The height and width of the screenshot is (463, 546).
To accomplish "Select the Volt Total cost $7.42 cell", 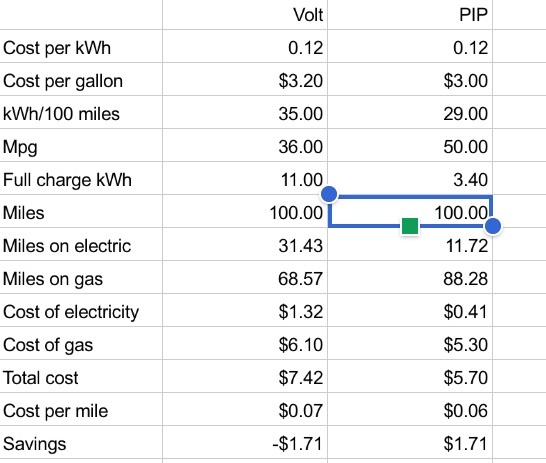I will coord(245,376).
